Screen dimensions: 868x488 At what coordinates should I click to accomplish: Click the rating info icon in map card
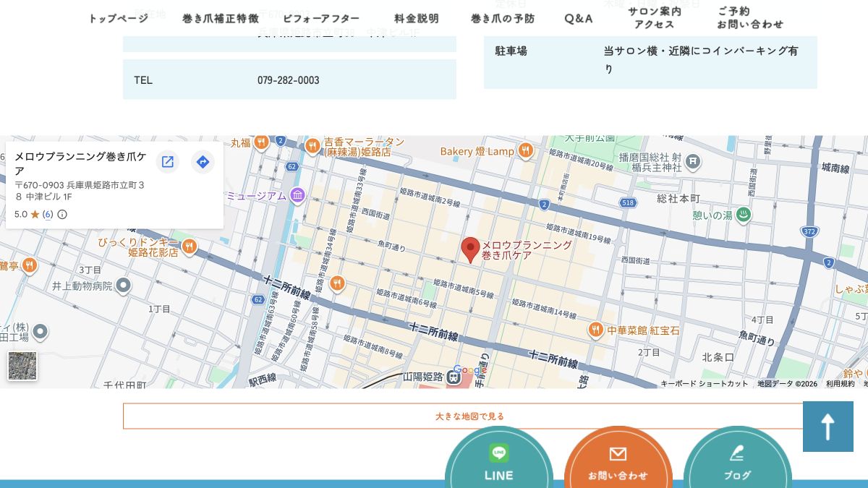pos(62,215)
